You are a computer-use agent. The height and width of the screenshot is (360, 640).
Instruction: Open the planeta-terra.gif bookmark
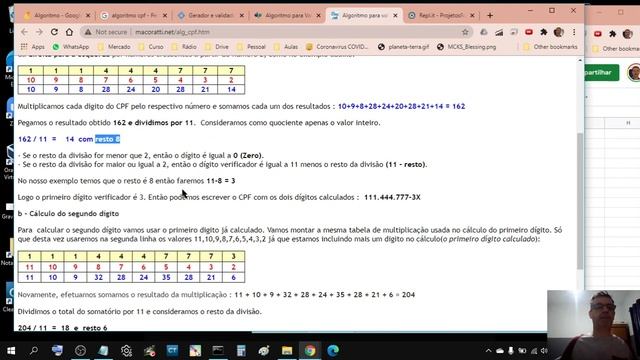coord(403,47)
